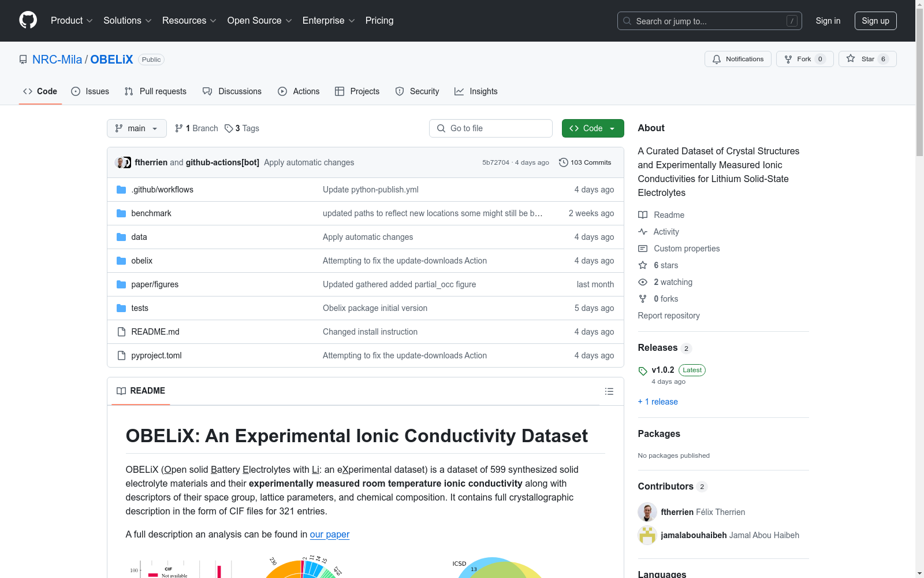Screen dimensions: 924x578
Task: Click the data folder icon
Action: pos(121,237)
